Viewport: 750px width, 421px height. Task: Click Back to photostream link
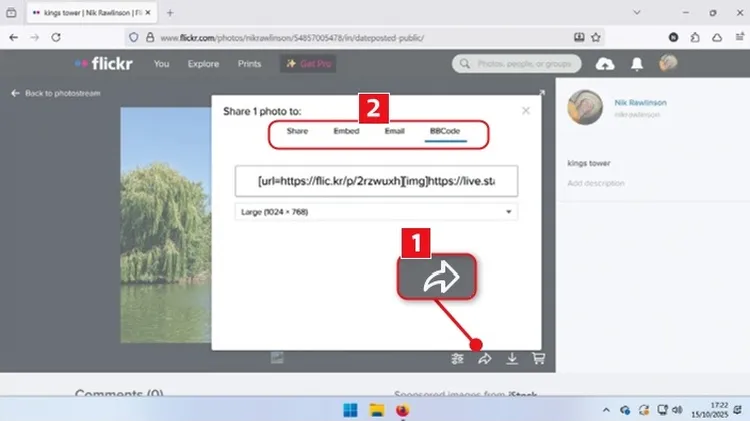coord(49,93)
